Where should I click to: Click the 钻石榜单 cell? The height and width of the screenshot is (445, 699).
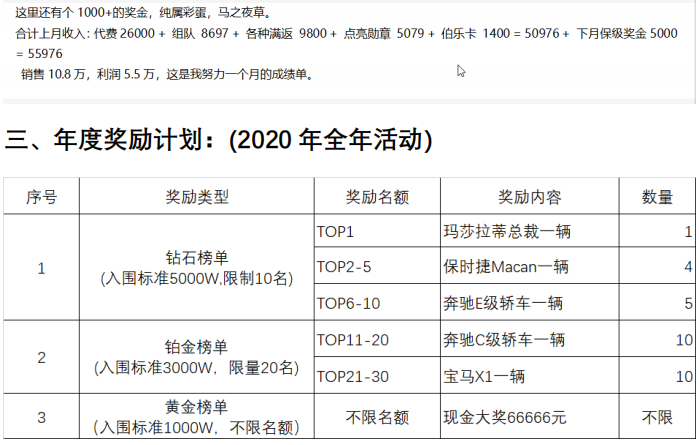tap(197, 268)
